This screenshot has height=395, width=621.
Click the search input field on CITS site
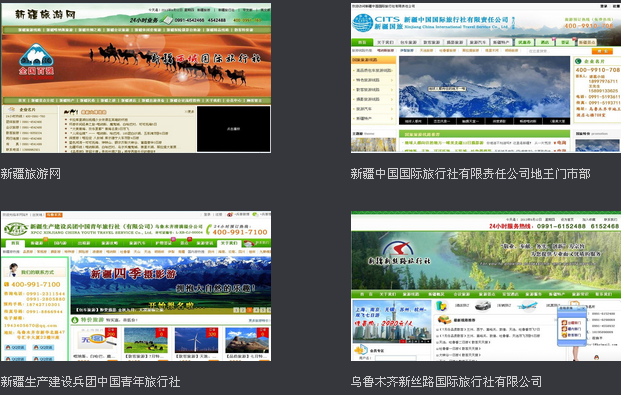[558, 51]
